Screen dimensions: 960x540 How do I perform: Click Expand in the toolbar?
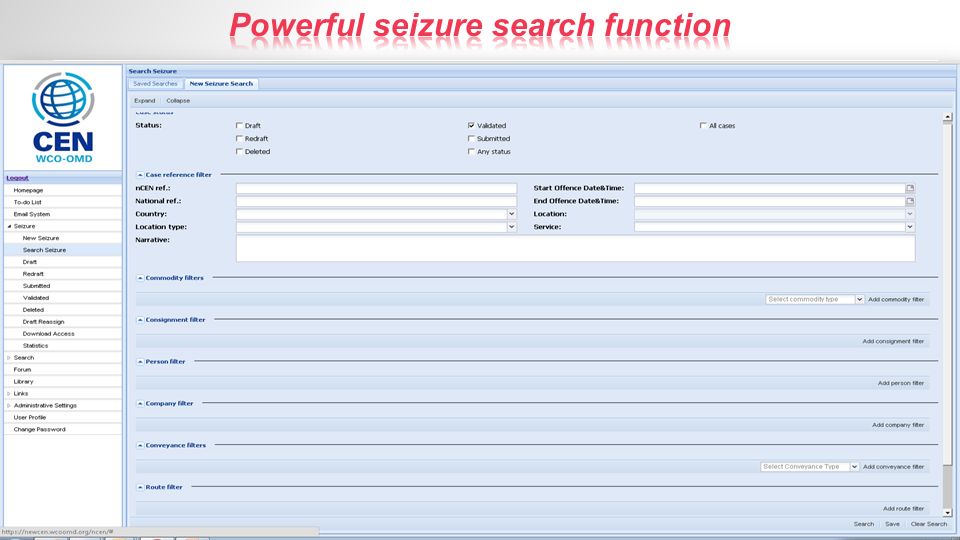pyautogui.click(x=144, y=100)
